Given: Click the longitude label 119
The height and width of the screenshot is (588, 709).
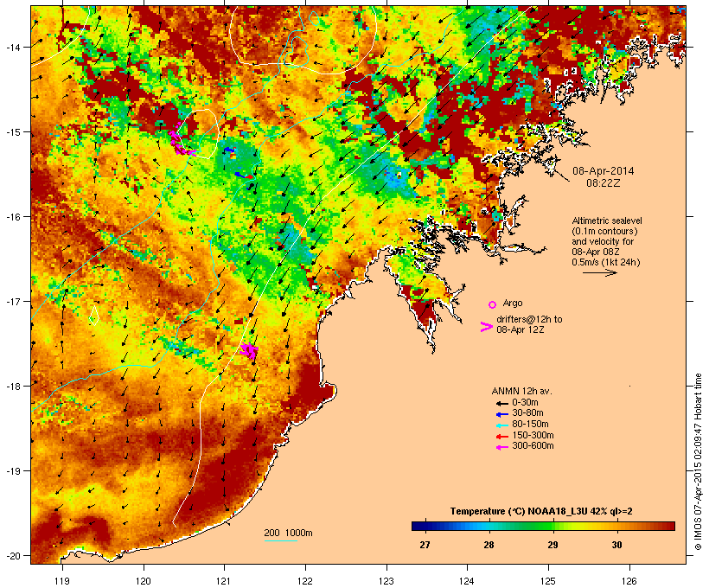Looking at the screenshot, I should click(x=62, y=581).
